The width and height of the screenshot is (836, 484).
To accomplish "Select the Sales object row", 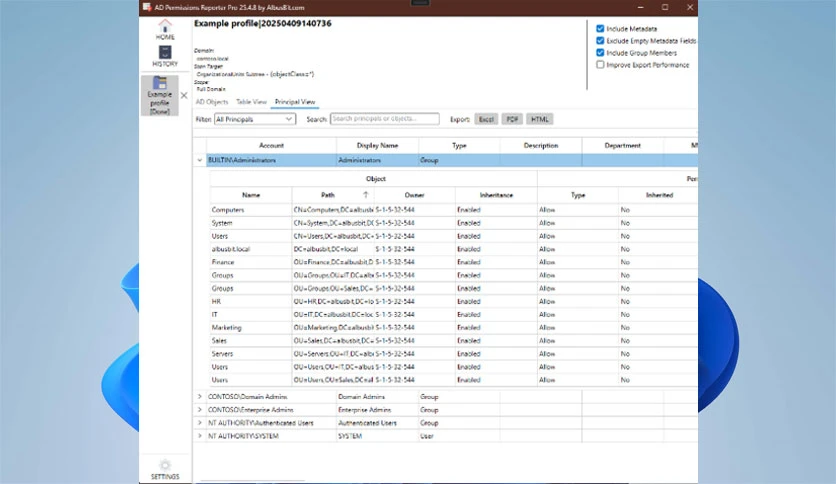I will pos(454,341).
